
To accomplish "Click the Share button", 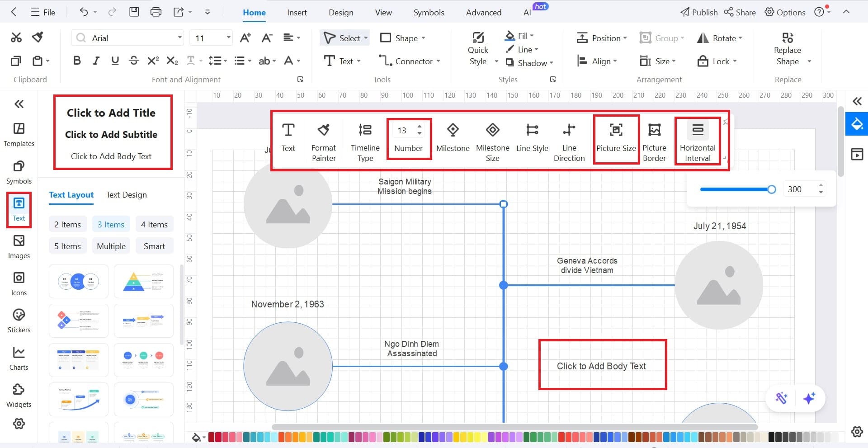I will click(x=740, y=12).
